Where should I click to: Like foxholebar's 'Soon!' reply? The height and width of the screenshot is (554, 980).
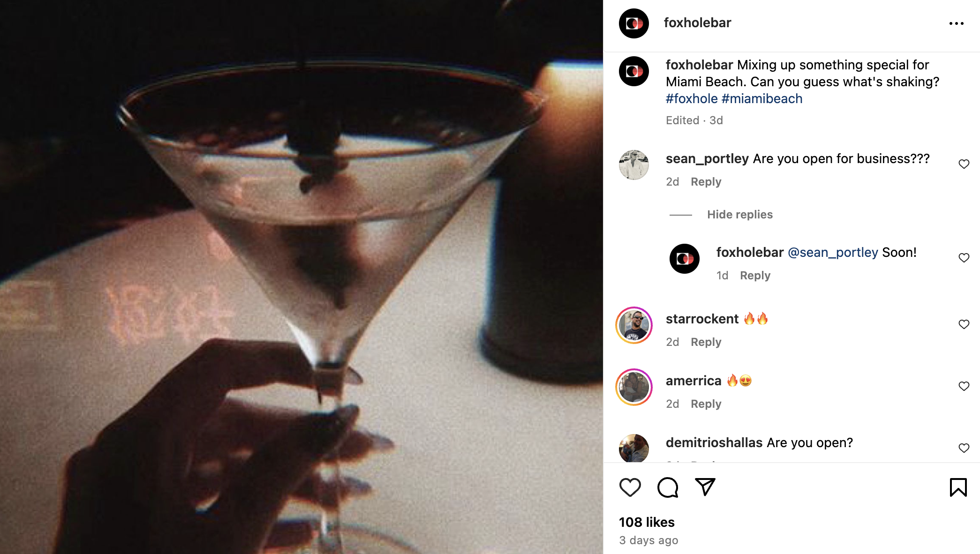(964, 258)
